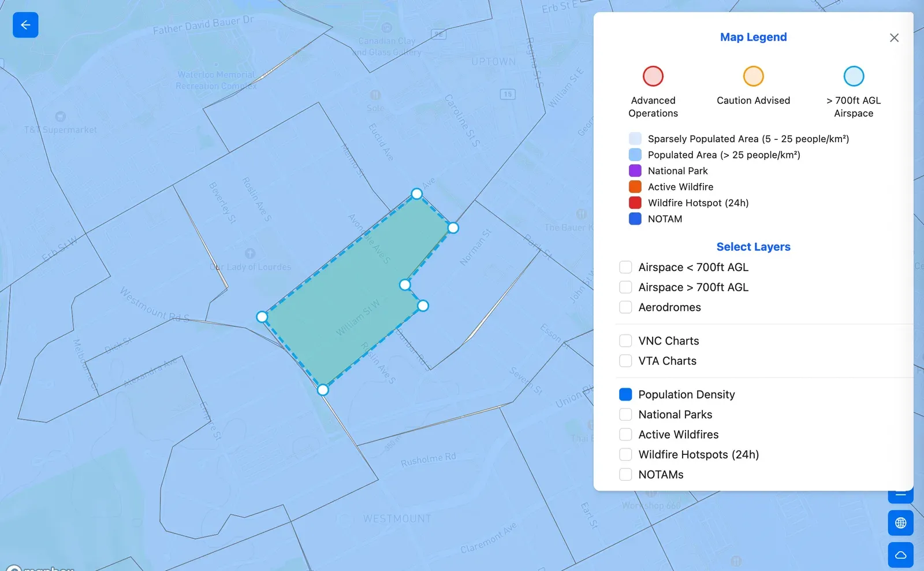Screen dimensions: 924x571
Task: Click the route 15 highway shield
Action: coord(508,94)
